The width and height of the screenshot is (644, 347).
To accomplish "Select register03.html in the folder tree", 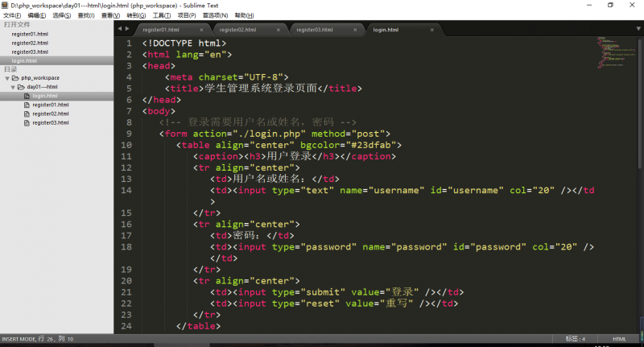I will (x=50, y=122).
